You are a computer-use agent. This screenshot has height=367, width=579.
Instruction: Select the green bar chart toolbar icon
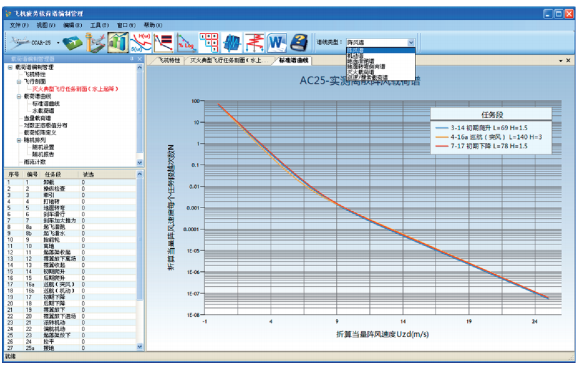point(118,42)
